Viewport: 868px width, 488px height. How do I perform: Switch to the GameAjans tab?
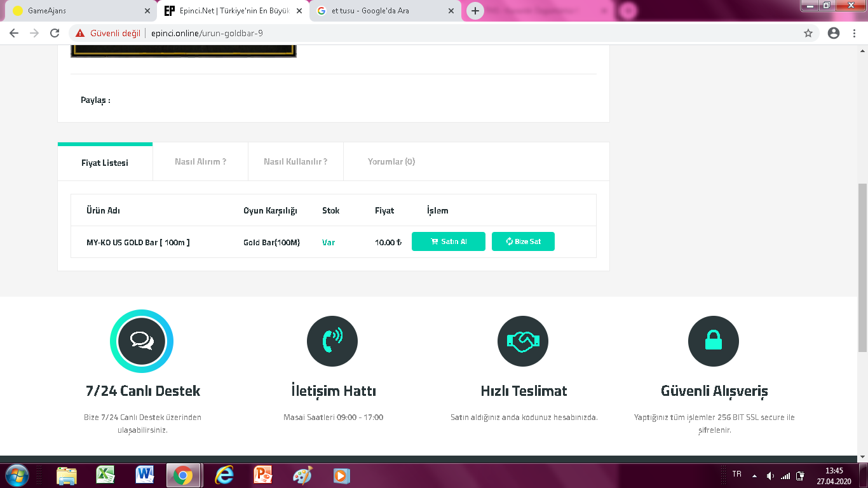pyautogui.click(x=81, y=11)
